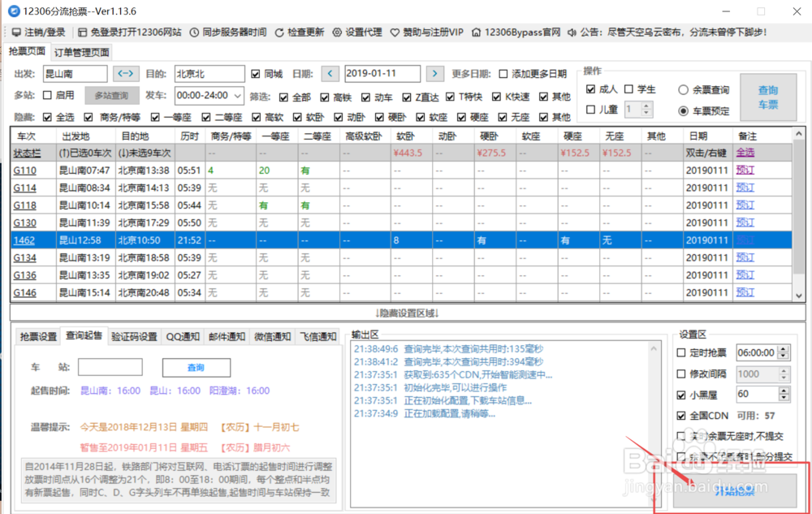Open the QQ通知 settings tab

point(182,336)
